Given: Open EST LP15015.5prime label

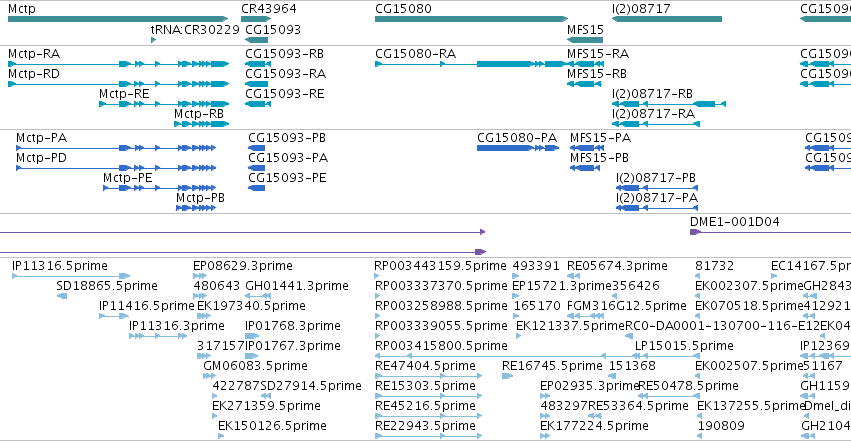Looking at the screenshot, I should pyautogui.click(x=684, y=346).
